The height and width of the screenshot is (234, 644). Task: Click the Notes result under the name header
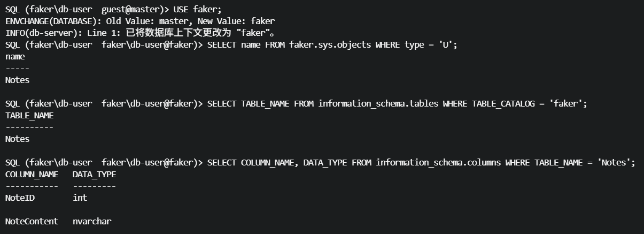17,80
